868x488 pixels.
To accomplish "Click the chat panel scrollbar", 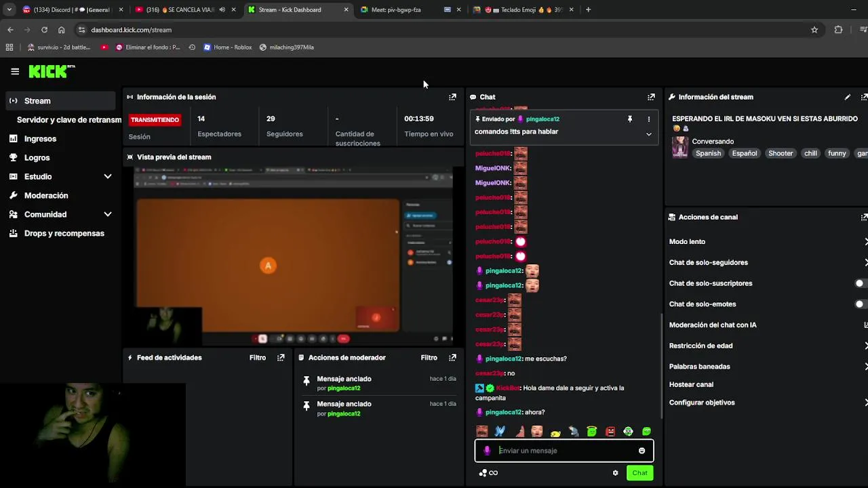I will [x=662, y=366].
